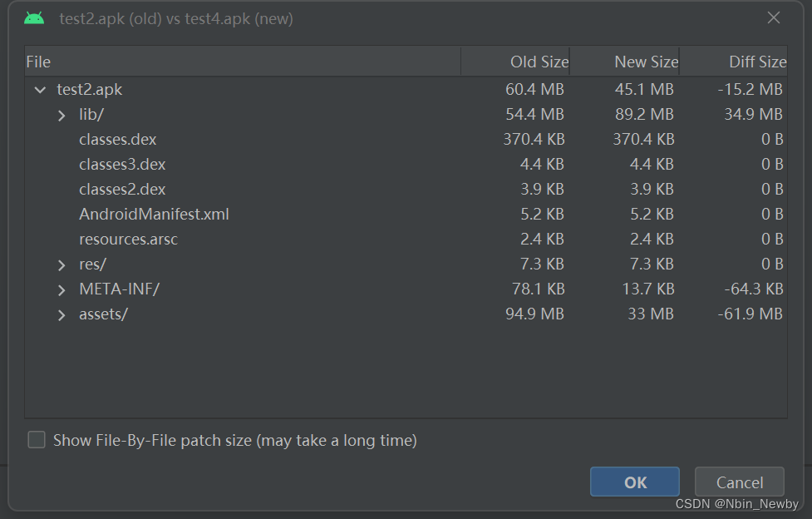Enable Show File-By-File patch size checkbox
This screenshot has width=812, height=519.
coord(37,440)
